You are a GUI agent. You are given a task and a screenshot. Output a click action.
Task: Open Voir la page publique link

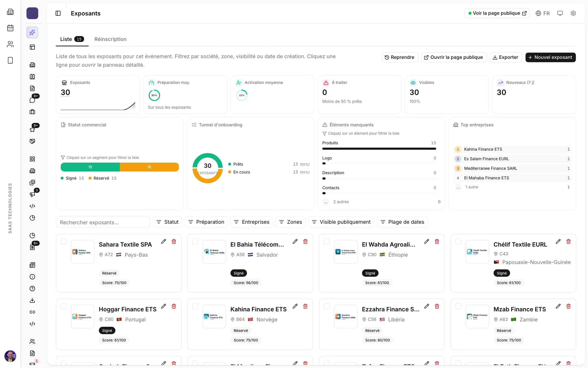pyautogui.click(x=497, y=13)
